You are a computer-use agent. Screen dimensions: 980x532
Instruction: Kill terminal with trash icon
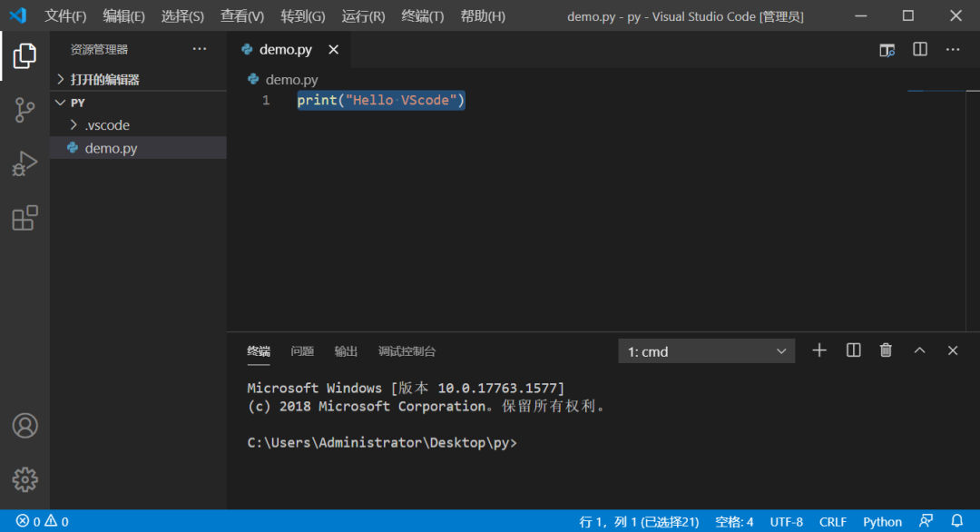(x=886, y=350)
